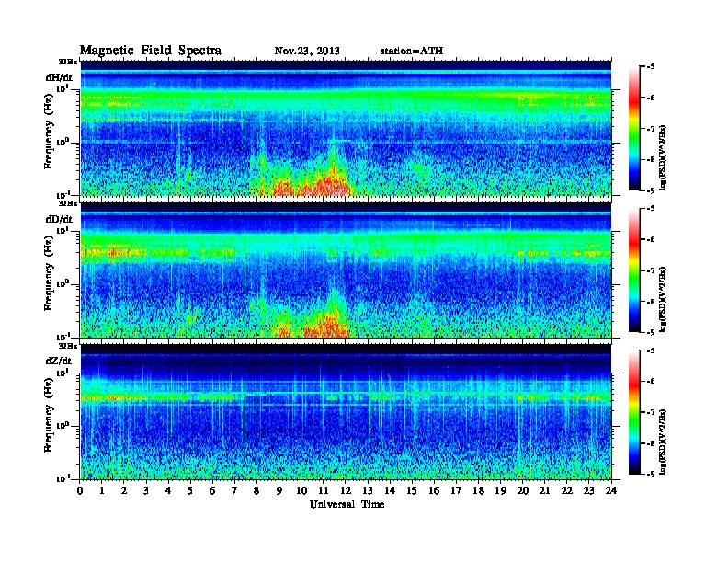The image size is (728, 563).
Task: Click the "Universal Time" axis title
Action: [347, 504]
